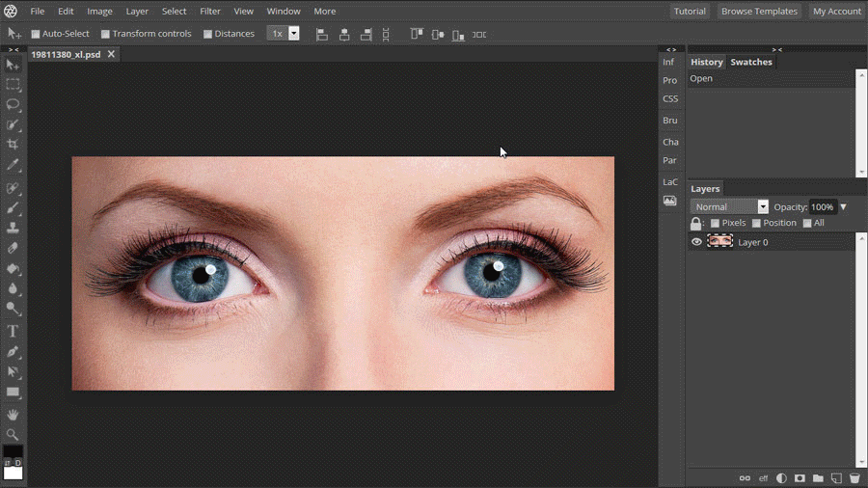Select the Zoom magnifier tool
This screenshot has height=488, width=868.
pyautogui.click(x=13, y=435)
